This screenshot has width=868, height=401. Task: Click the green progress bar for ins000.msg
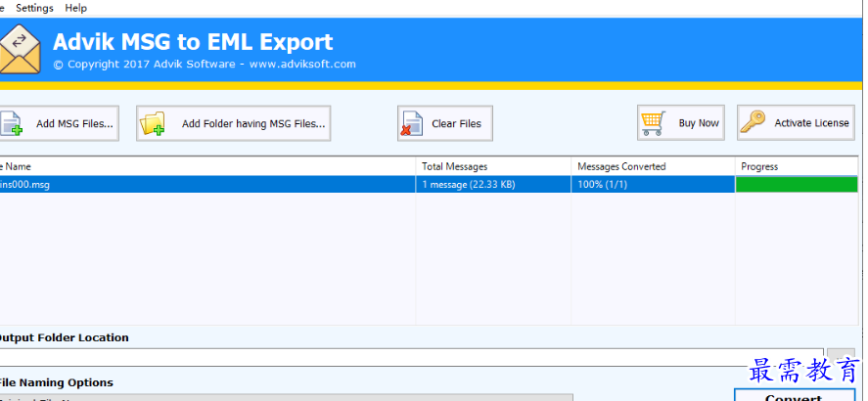click(x=797, y=184)
